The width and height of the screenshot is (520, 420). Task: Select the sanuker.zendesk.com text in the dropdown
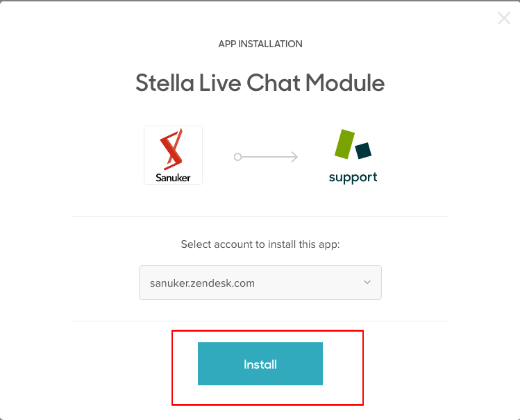click(202, 283)
